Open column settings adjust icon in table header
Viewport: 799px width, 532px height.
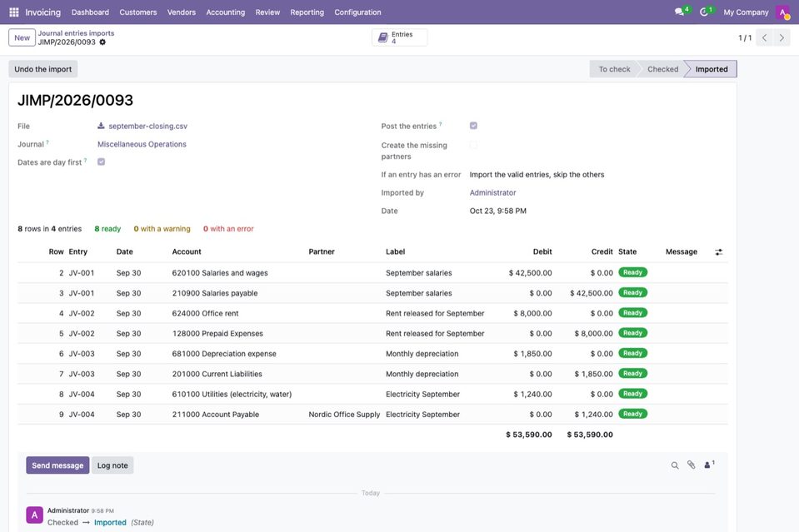[x=718, y=252]
